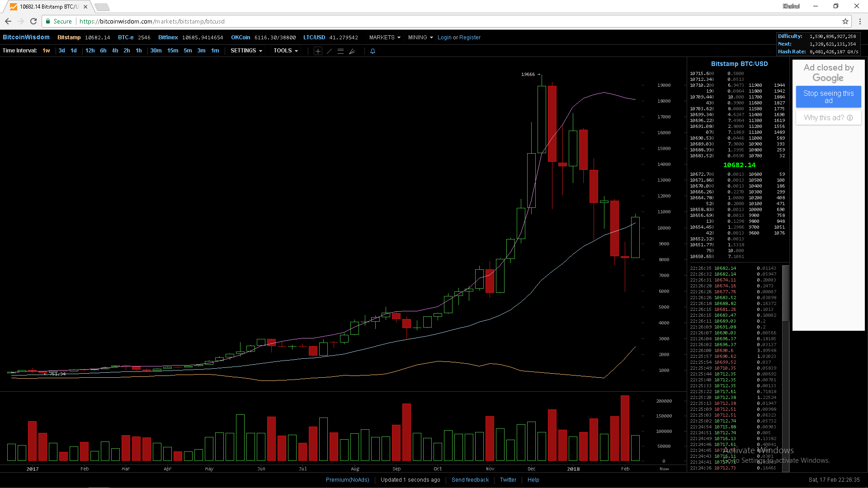This screenshot has height=488, width=868.
Task: Open the BTC-e market link
Action: tap(126, 38)
